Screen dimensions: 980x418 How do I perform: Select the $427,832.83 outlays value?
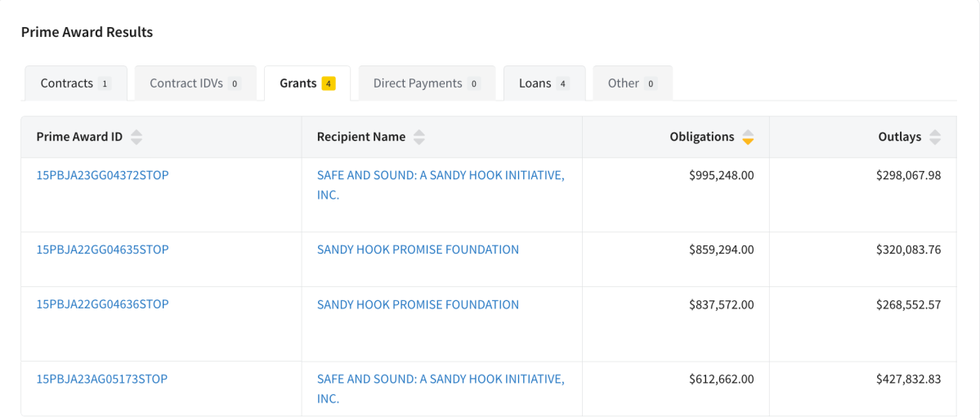point(908,380)
